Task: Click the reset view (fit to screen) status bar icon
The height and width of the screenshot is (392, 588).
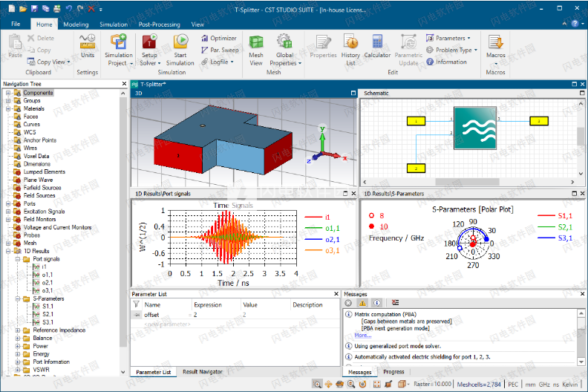Action: (x=377, y=384)
